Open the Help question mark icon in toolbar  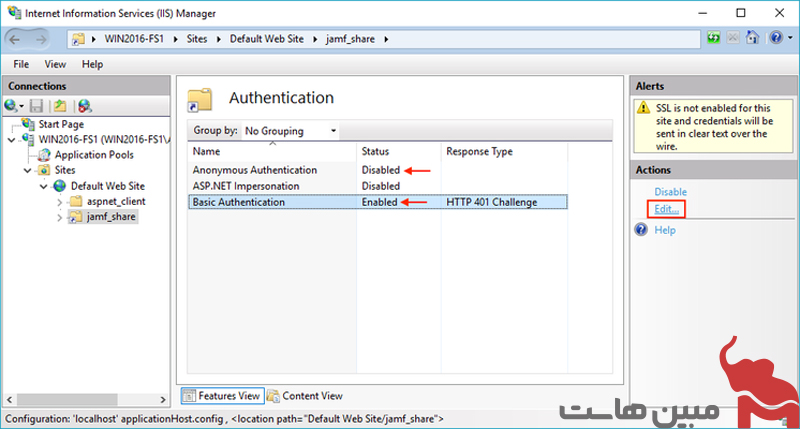776,38
